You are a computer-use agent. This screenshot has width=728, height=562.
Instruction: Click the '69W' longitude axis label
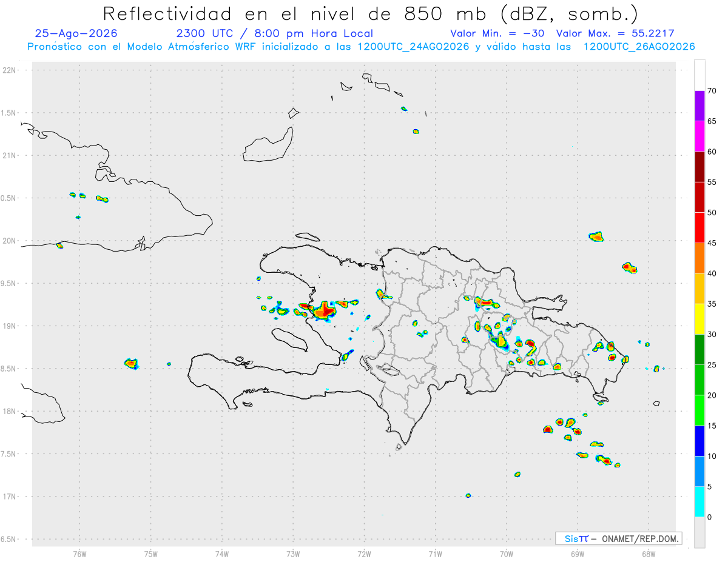click(578, 554)
